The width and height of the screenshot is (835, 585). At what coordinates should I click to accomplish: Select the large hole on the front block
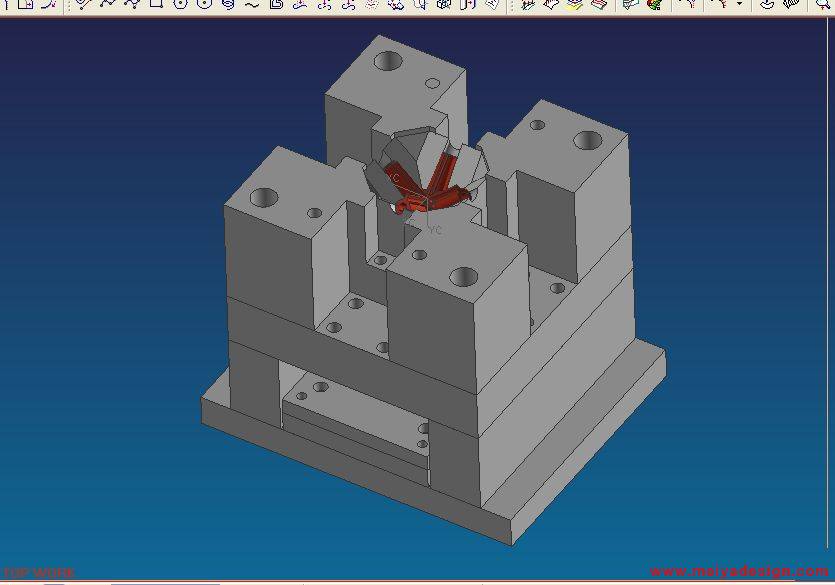pos(464,277)
